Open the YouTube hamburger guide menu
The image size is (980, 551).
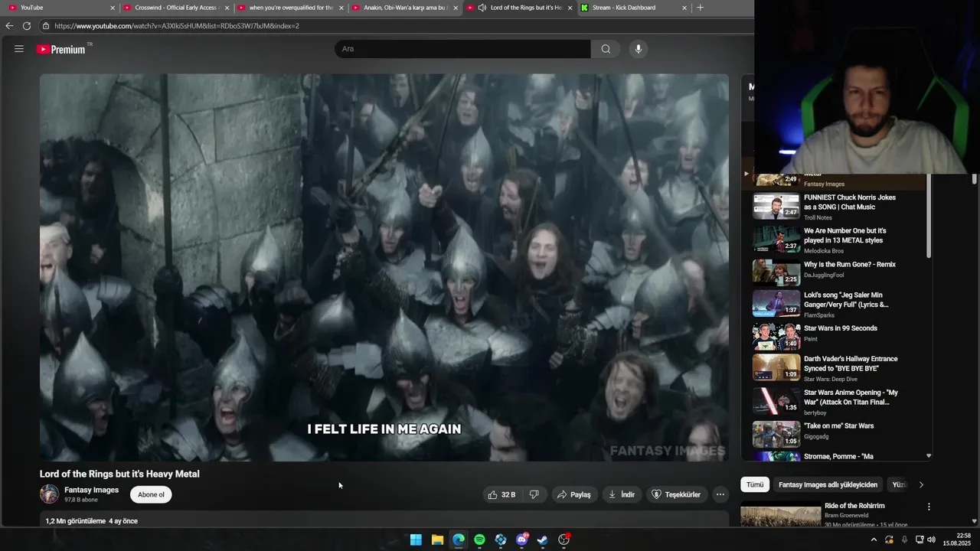tap(19, 49)
